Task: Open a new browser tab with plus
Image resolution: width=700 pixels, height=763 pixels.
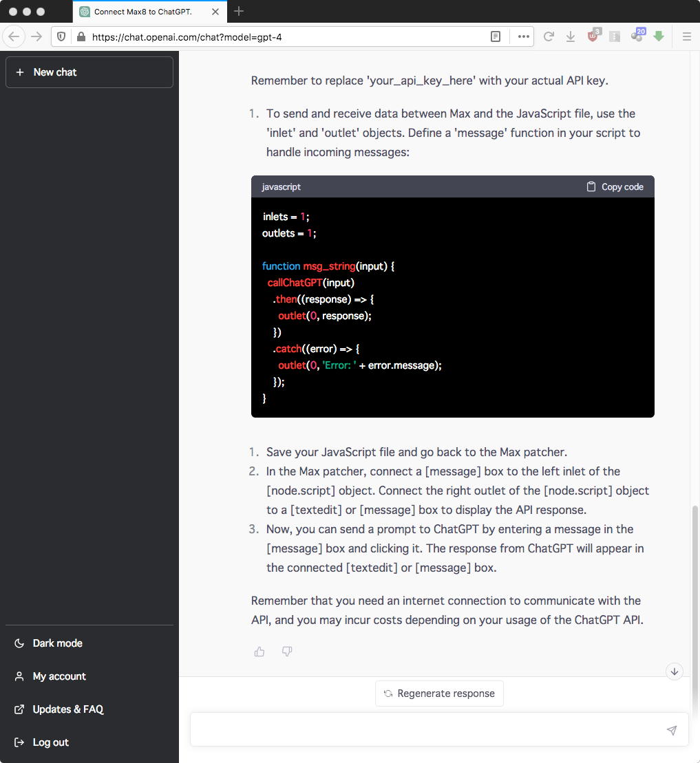Action: coord(239,11)
